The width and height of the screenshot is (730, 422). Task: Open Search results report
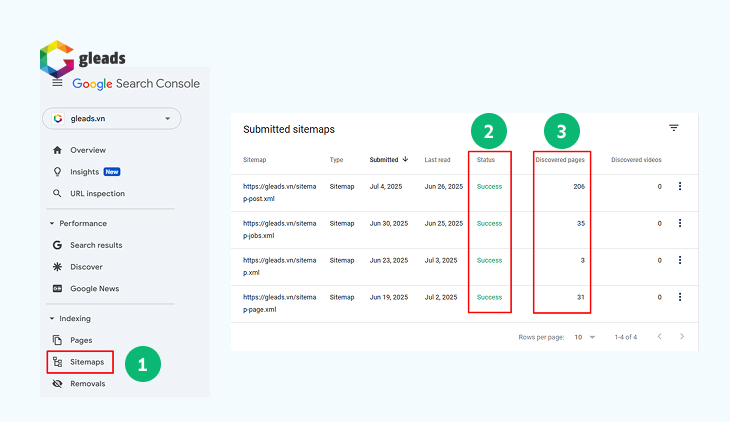(x=96, y=245)
